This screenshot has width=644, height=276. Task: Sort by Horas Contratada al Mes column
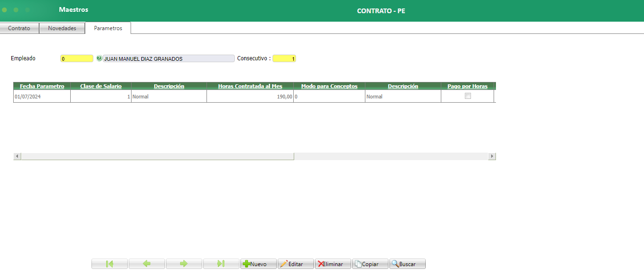coord(250,86)
